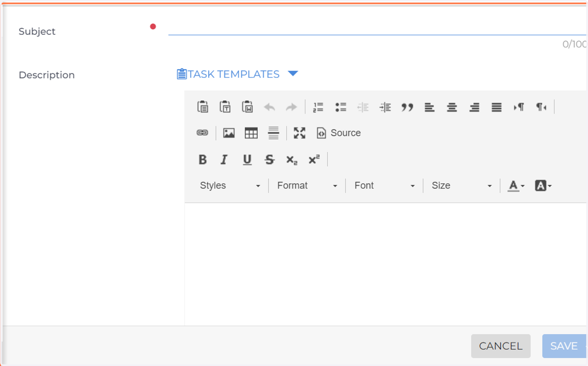Choose Paste from Word icon
588x366 pixels.
click(x=247, y=107)
